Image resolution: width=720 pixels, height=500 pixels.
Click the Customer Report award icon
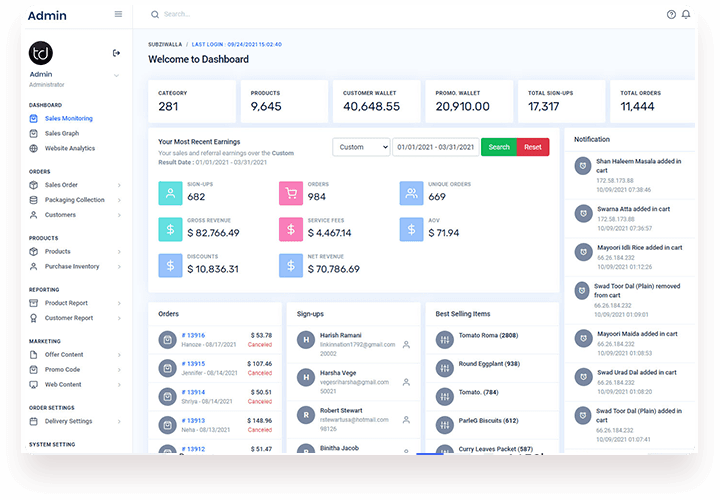34,318
